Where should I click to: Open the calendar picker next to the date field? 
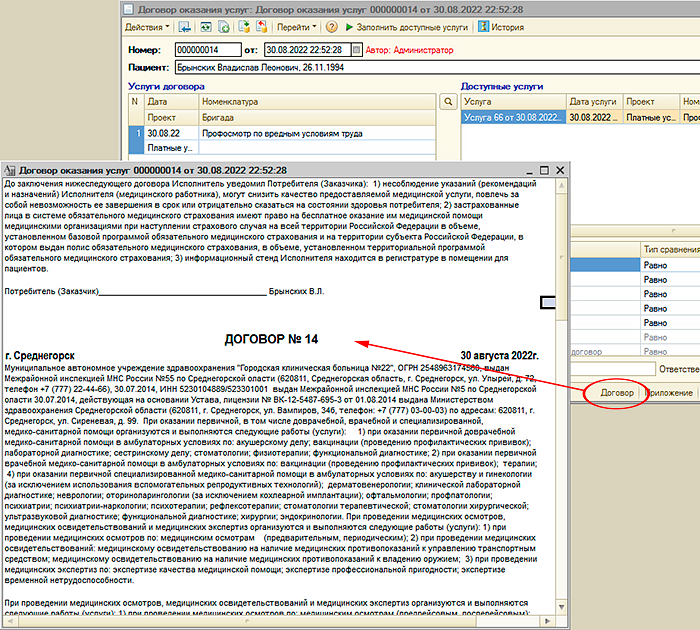point(353,49)
